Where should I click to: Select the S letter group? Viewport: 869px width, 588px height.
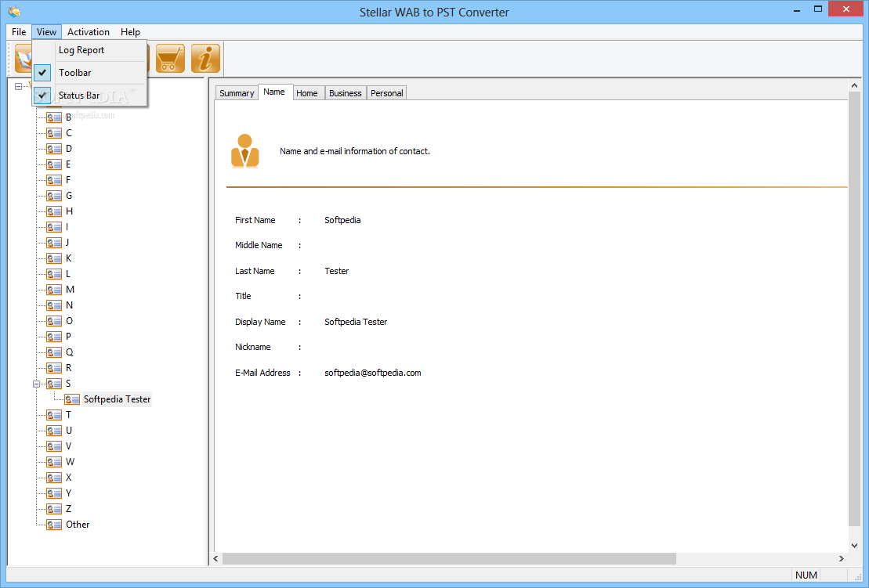click(68, 384)
